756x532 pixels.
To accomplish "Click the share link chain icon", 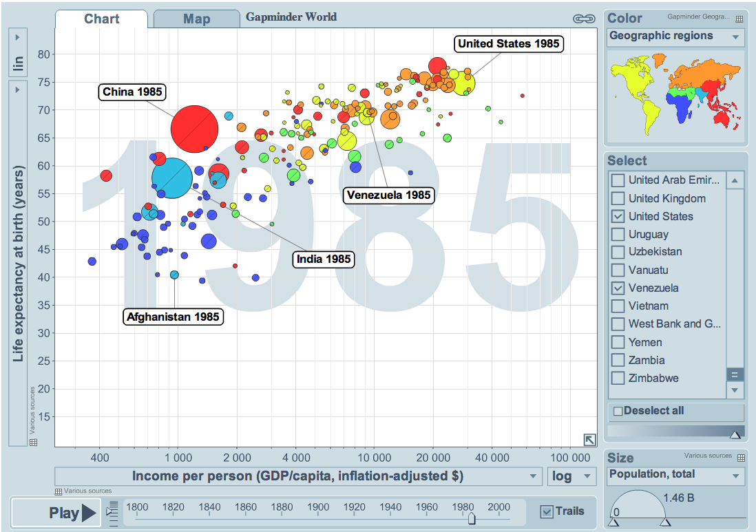I will (583, 19).
